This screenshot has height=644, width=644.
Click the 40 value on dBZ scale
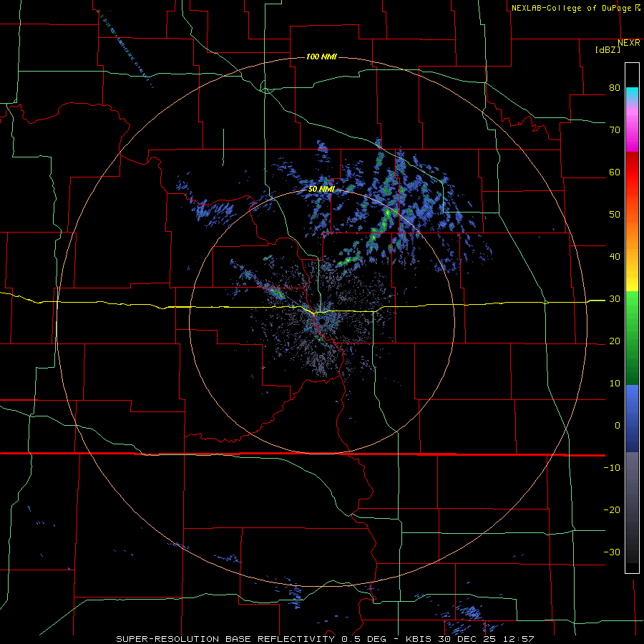(x=615, y=257)
